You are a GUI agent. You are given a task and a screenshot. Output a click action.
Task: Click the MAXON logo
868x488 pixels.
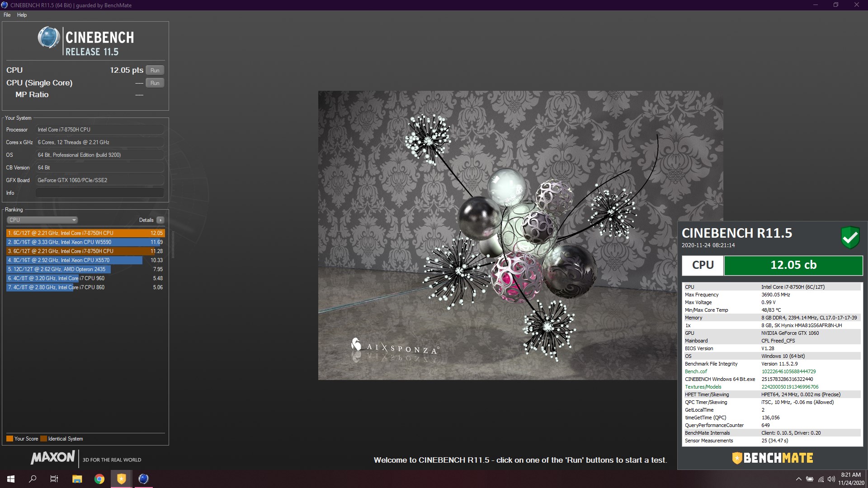pos(52,458)
